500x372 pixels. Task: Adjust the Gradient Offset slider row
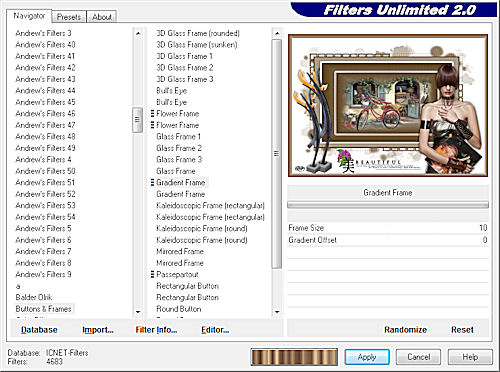pyautogui.click(x=388, y=240)
